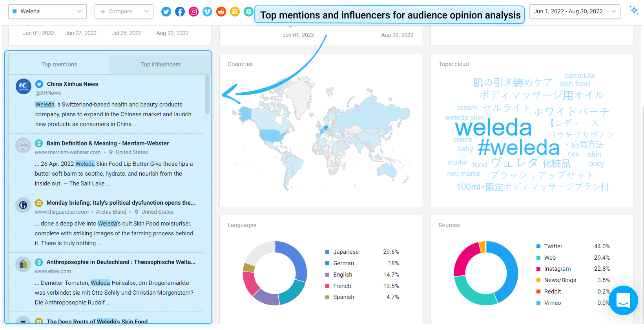
Task: Click the Twitter sources legend swatch
Action: tap(538, 247)
